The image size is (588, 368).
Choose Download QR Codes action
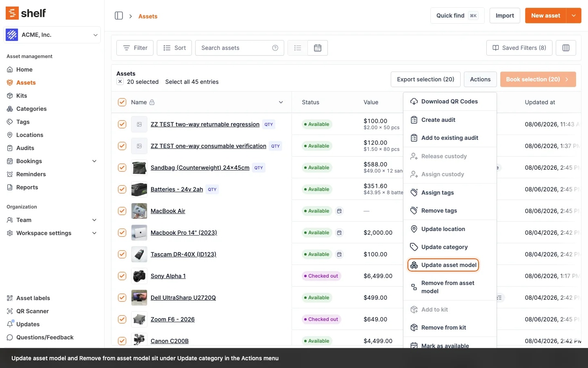[x=450, y=101]
